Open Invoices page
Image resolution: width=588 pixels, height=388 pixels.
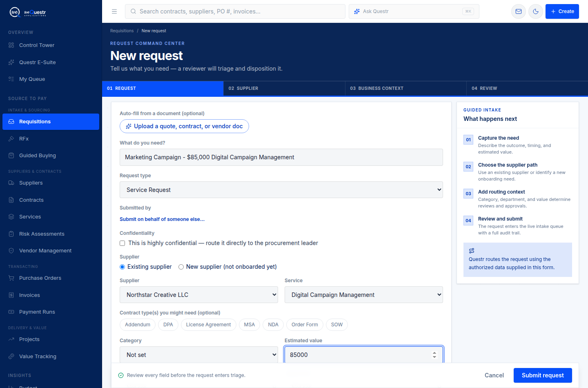point(51,295)
